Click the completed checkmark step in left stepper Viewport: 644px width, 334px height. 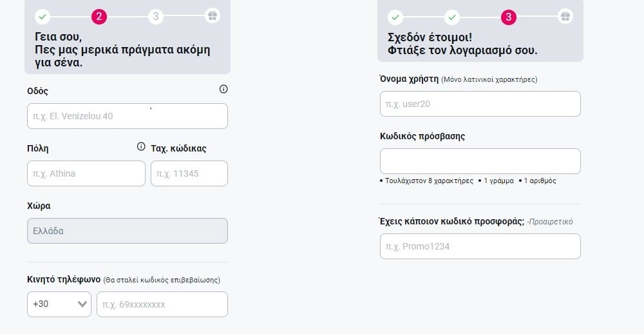click(x=43, y=17)
